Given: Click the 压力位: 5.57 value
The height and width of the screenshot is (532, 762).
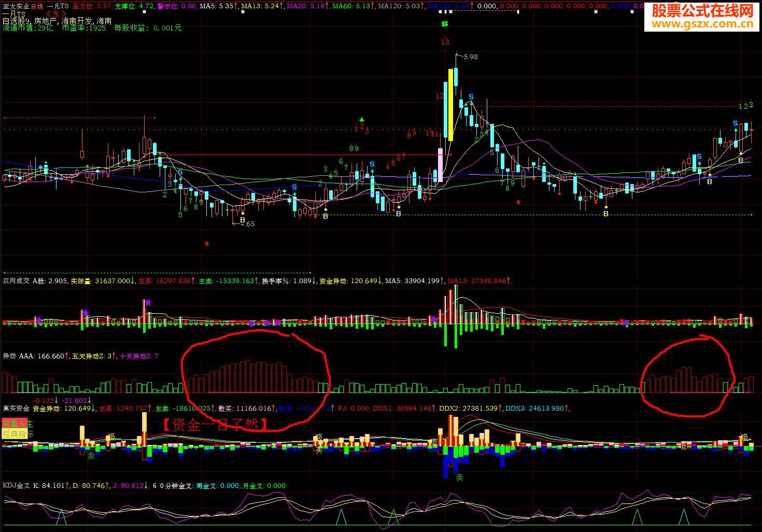Looking at the screenshot, I should pos(91,6).
